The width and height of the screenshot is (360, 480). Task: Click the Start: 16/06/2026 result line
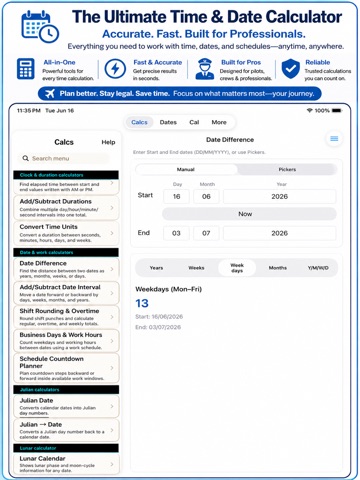[159, 317]
